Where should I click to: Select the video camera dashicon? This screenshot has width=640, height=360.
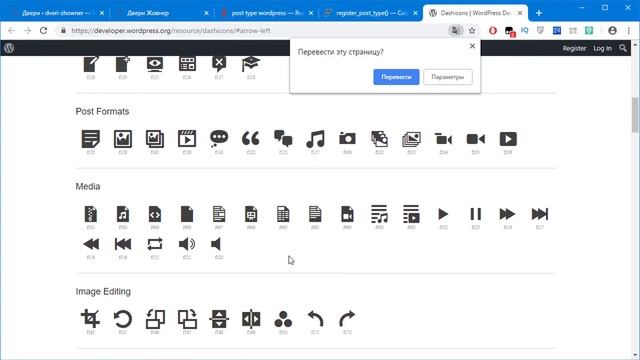tap(476, 139)
